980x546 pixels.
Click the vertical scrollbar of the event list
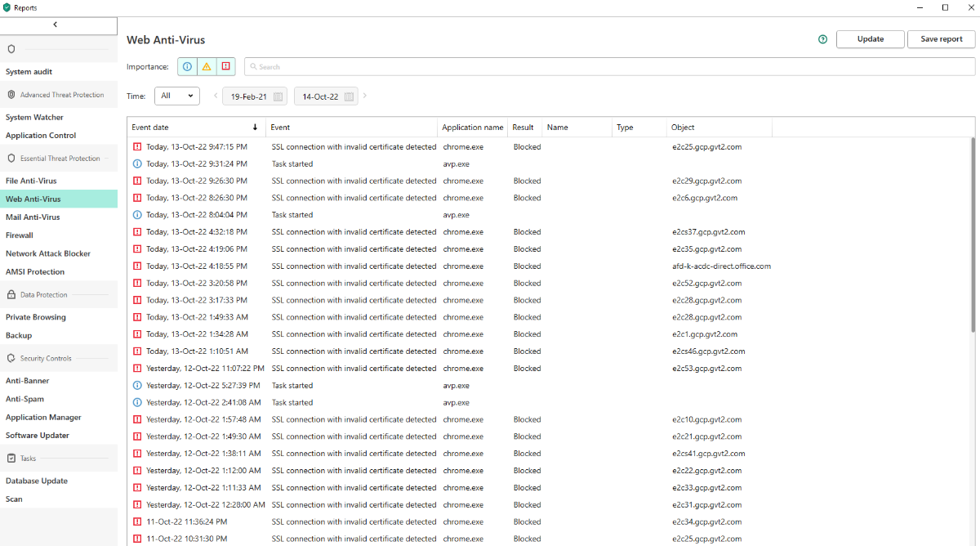[x=972, y=237]
